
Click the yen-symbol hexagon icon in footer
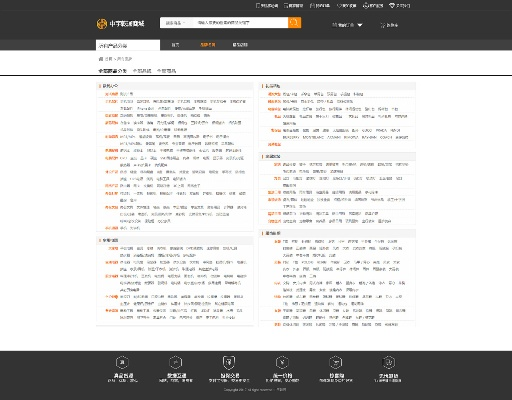[282, 362]
